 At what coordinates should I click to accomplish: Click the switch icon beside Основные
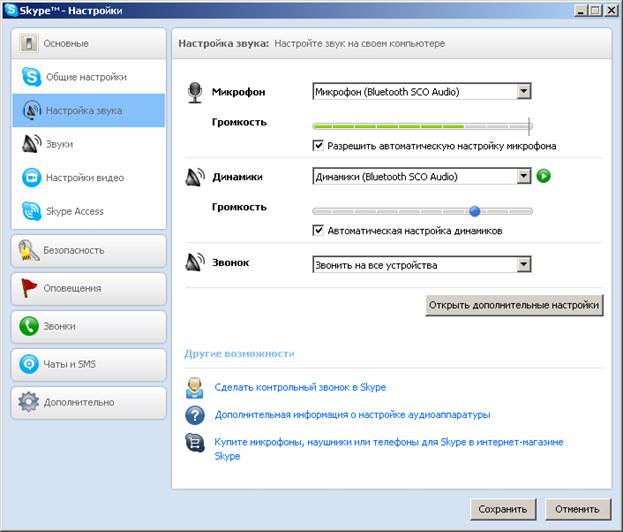click(x=29, y=43)
